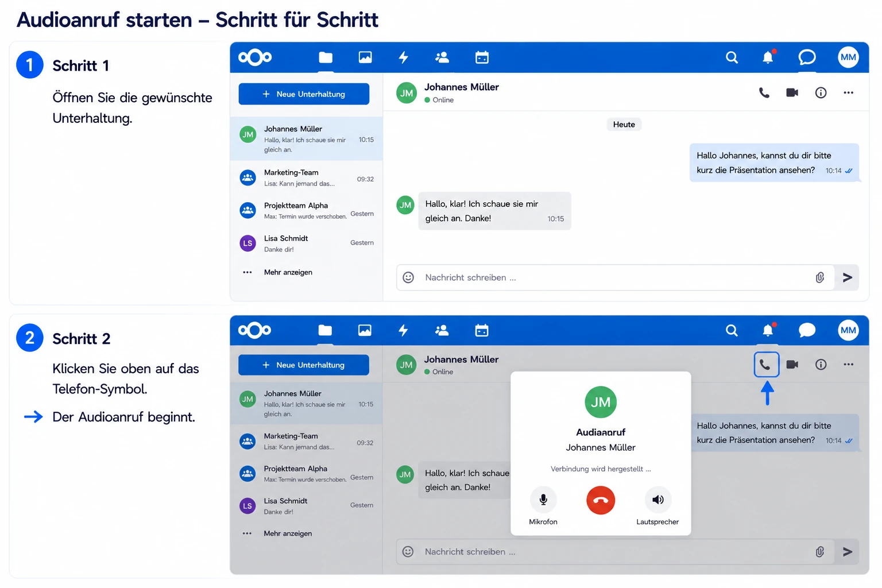Click Nachricht schreiben field in Schritt 1
Image resolution: width=882 pixels, height=588 pixels.
pyautogui.click(x=616, y=277)
